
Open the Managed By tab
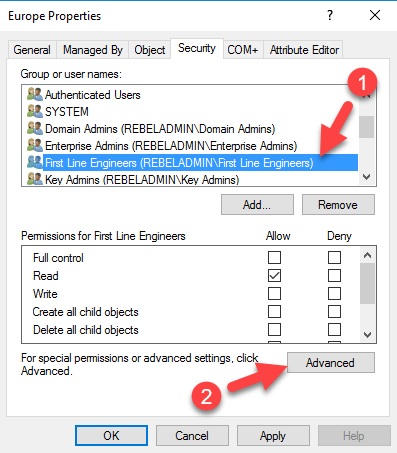pos(93,50)
